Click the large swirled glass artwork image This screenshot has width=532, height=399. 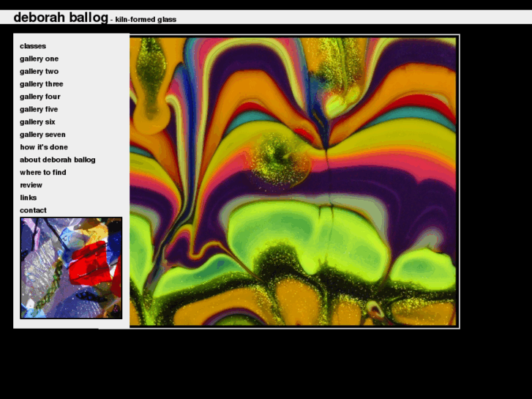click(293, 182)
